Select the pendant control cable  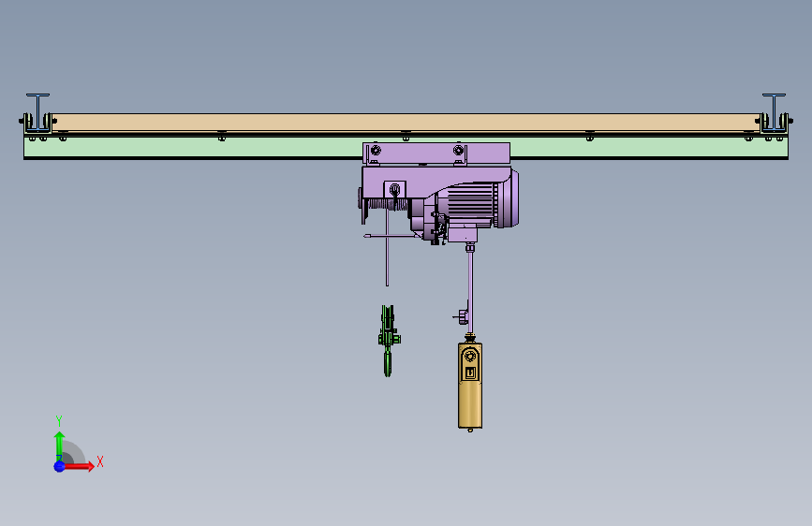[x=470, y=293]
